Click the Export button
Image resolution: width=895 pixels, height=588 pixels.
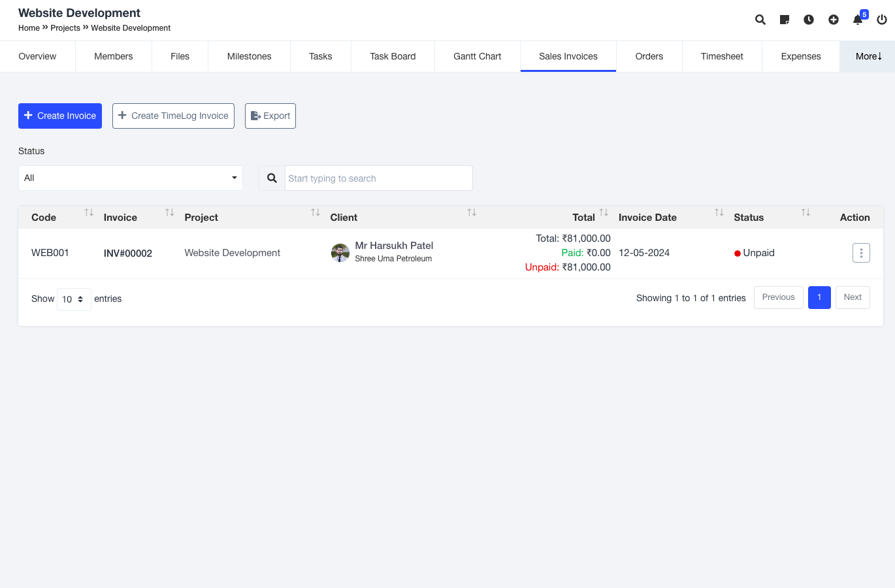(x=270, y=116)
